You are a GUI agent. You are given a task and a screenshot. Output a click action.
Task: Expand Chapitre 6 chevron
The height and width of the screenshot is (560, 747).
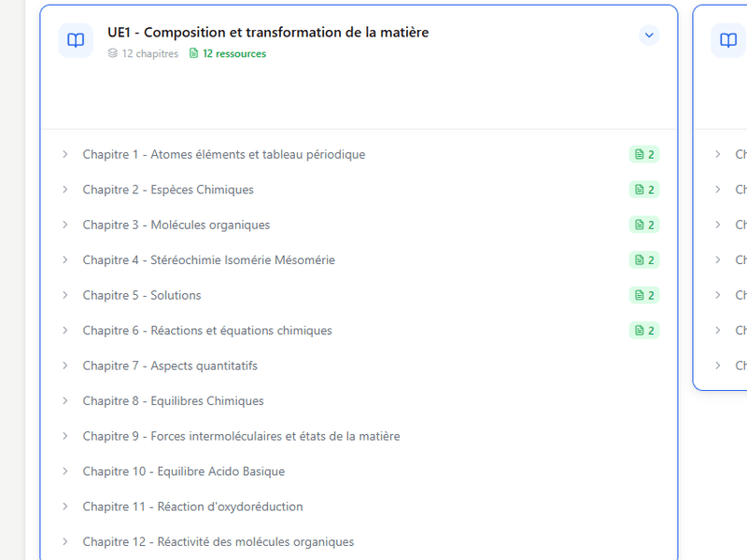[x=65, y=330]
